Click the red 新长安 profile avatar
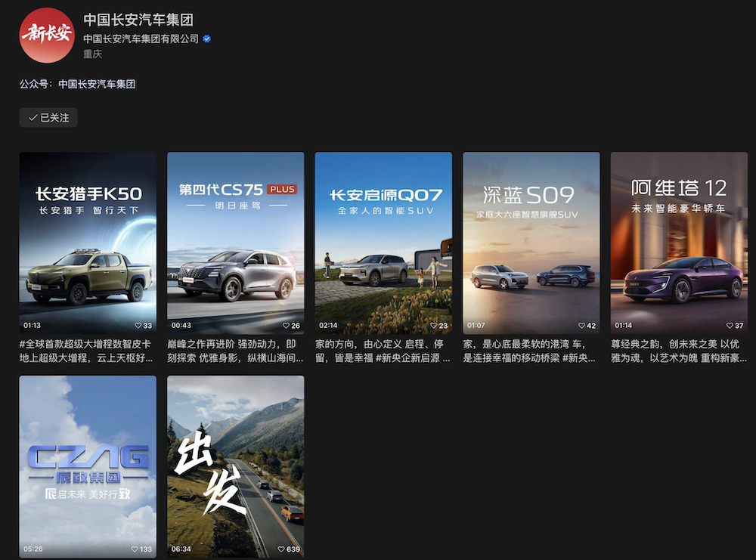This screenshot has height=560, width=756. tap(47, 35)
